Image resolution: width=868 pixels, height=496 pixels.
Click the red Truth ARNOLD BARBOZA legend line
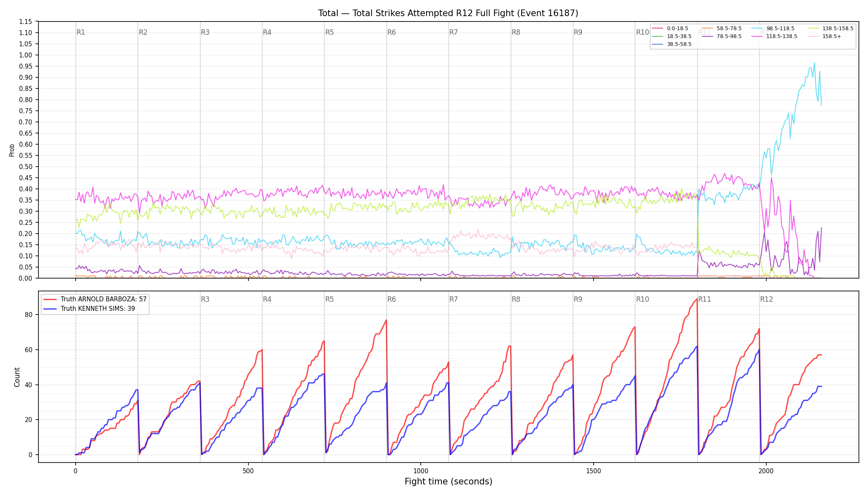pyautogui.click(x=50, y=299)
